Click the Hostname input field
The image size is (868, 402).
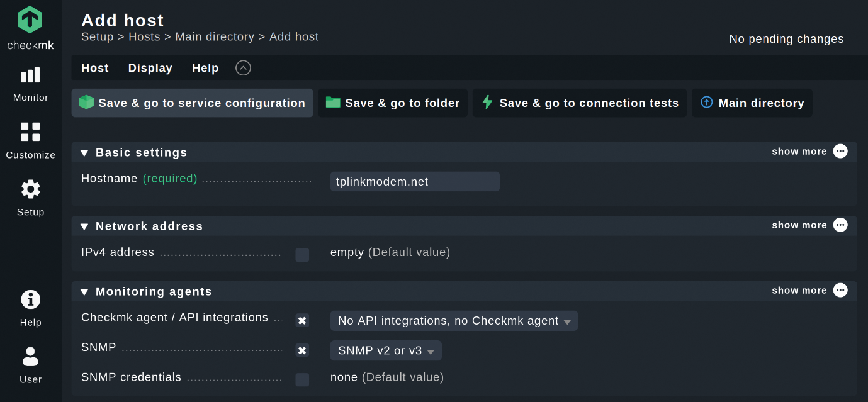tap(415, 182)
